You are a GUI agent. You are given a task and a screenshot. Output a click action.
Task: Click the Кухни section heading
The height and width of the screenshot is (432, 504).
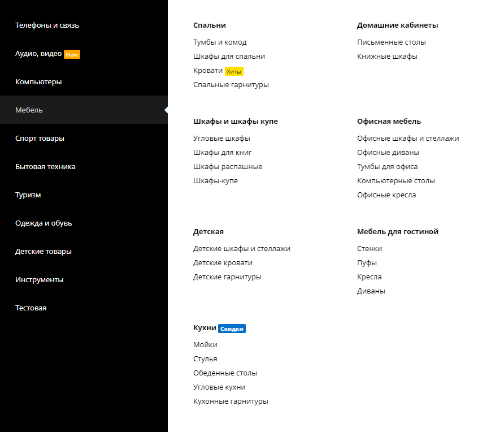205,328
